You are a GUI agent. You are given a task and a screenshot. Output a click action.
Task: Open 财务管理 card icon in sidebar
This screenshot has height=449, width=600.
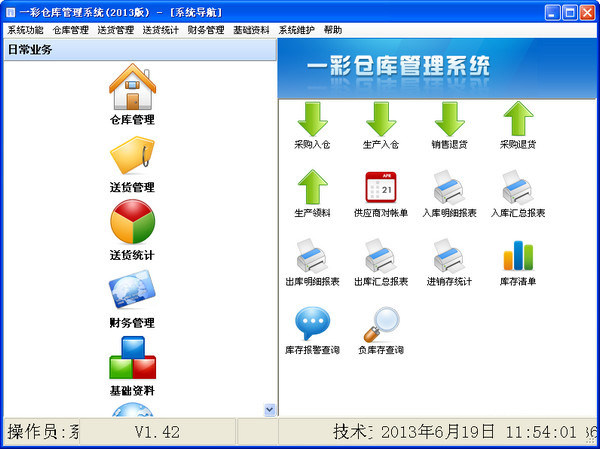tap(132, 289)
